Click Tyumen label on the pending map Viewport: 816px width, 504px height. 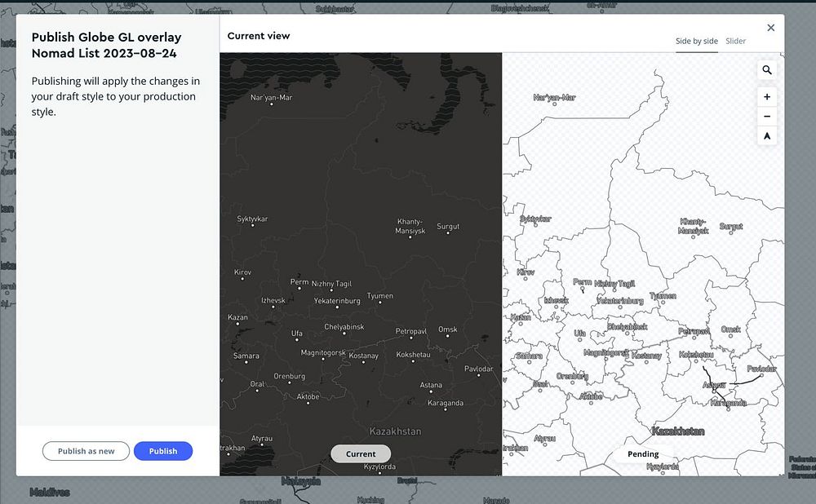point(663,295)
